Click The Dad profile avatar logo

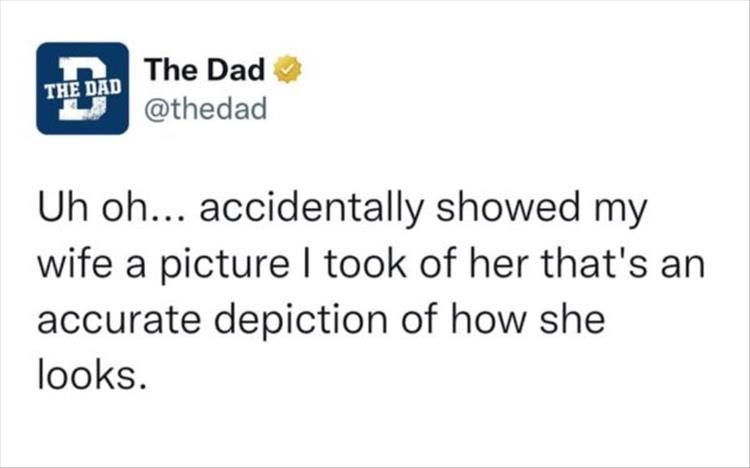[82, 88]
